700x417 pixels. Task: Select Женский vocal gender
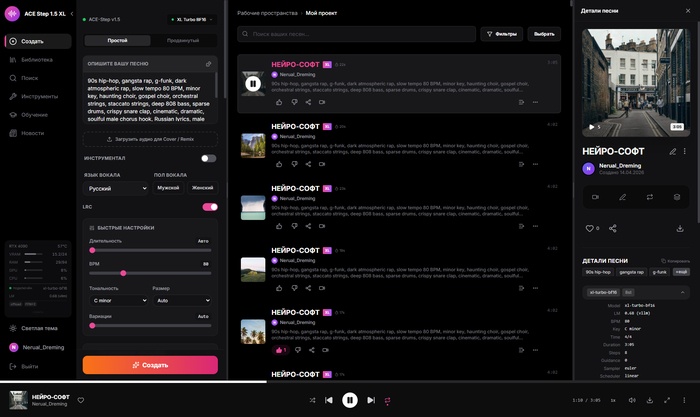202,188
